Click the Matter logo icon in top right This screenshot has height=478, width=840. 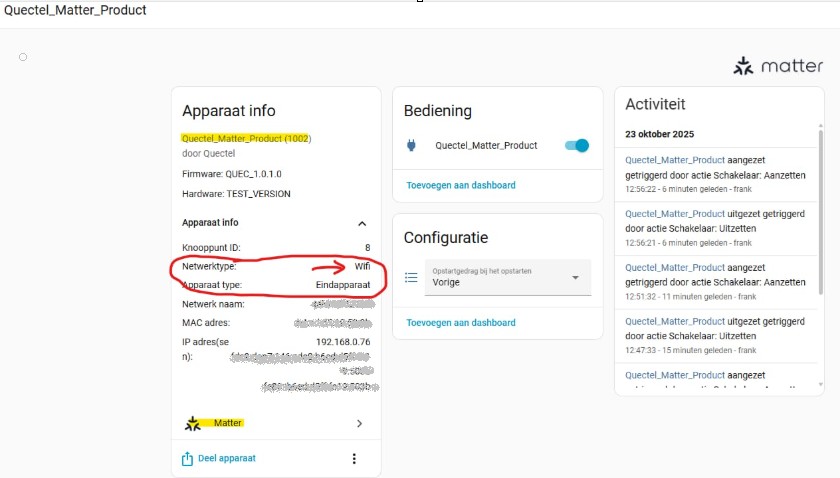(743, 67)
